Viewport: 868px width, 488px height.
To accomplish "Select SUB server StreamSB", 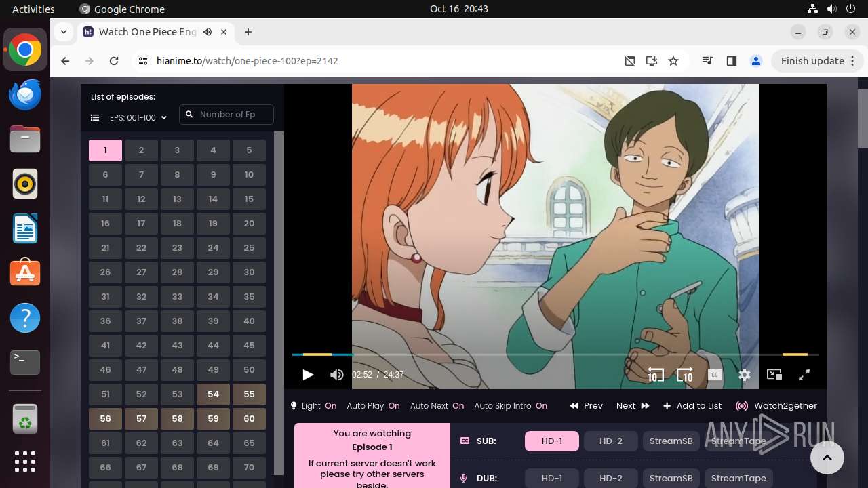I will pos(671,441).
